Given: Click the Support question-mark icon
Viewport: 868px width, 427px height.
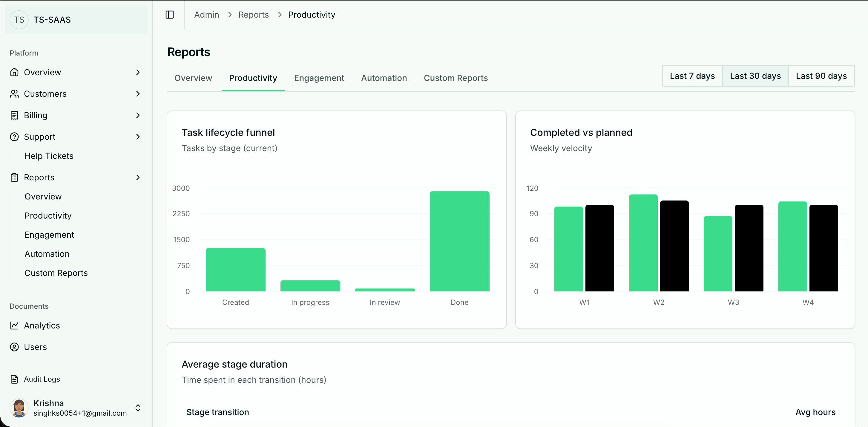Looking at the screenshot, I should point(14,137).
